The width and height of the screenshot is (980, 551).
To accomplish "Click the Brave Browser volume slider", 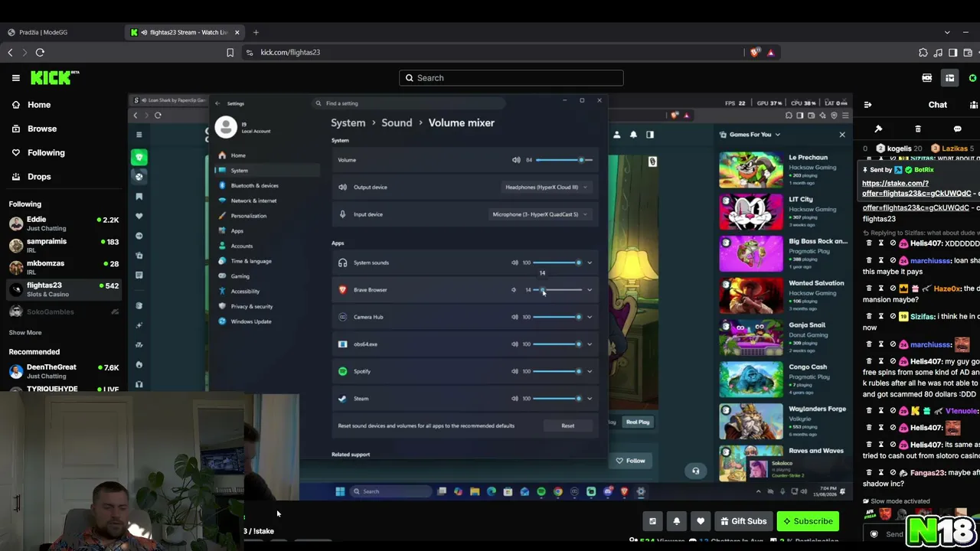I will [x=558, y=290].
